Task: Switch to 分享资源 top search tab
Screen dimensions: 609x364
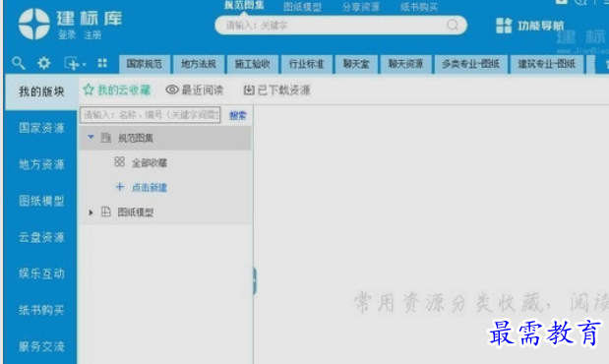Action: (361, 7)
